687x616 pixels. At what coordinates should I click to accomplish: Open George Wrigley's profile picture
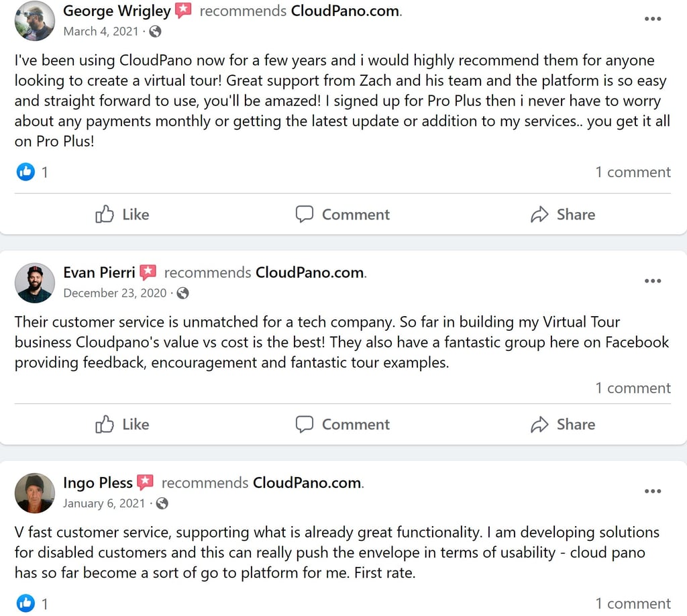point(34,20)
